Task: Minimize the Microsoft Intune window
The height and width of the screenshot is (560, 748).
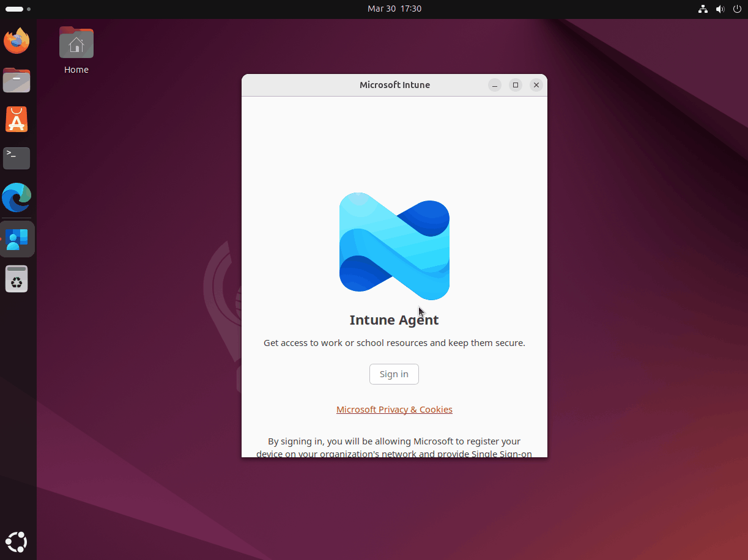Action: click(x=495, y=85)
